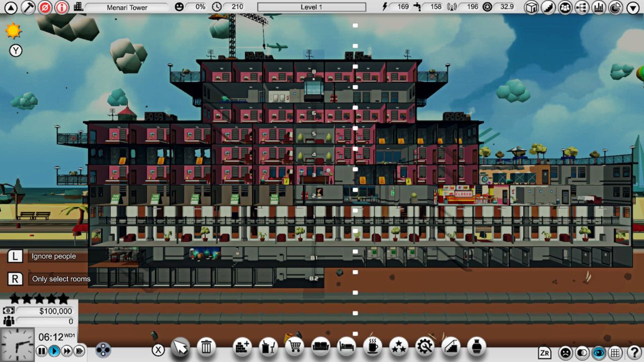
Task: Expand the top-left arrow panel
Action: [x=11, y=8]
